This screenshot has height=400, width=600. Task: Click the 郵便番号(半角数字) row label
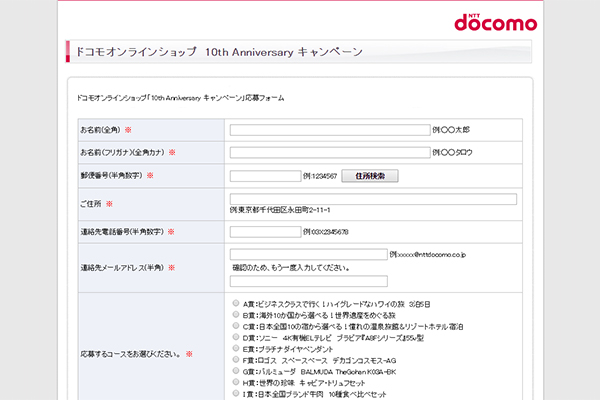111,176
